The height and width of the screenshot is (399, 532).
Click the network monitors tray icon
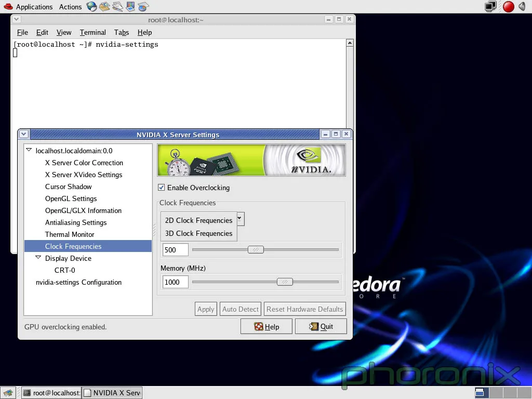click(x=490, y=6)
